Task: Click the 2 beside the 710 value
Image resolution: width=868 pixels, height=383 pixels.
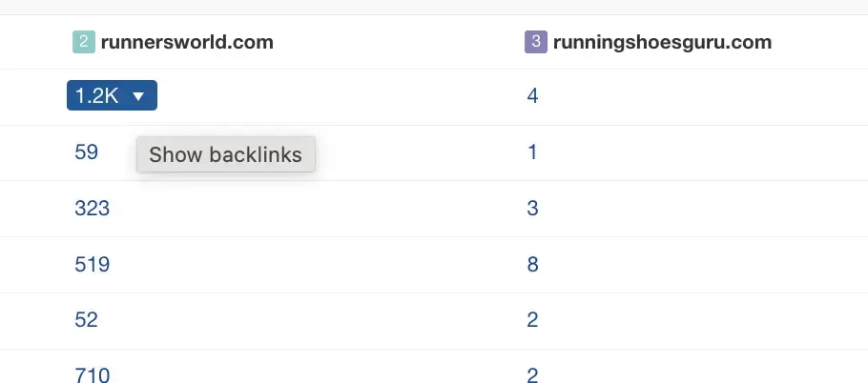Action: 532,376
